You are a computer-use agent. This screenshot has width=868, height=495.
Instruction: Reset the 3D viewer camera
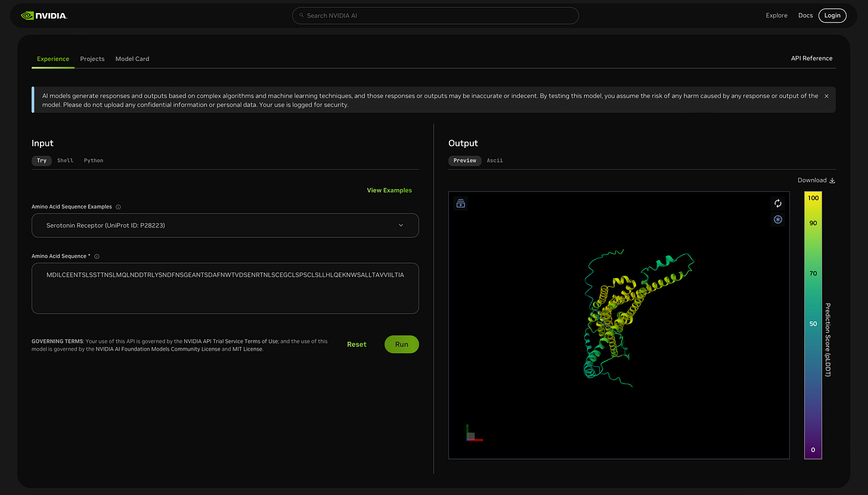777,203
